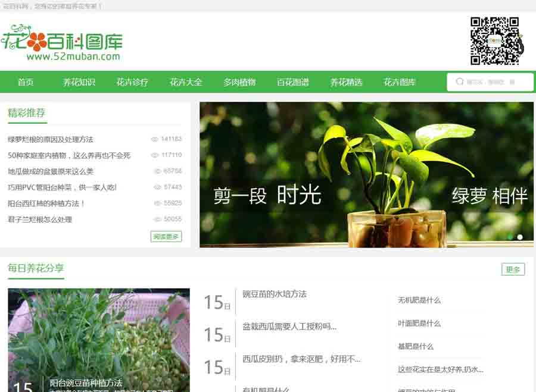Open the 花卉图库 nav item

(399, 82)
